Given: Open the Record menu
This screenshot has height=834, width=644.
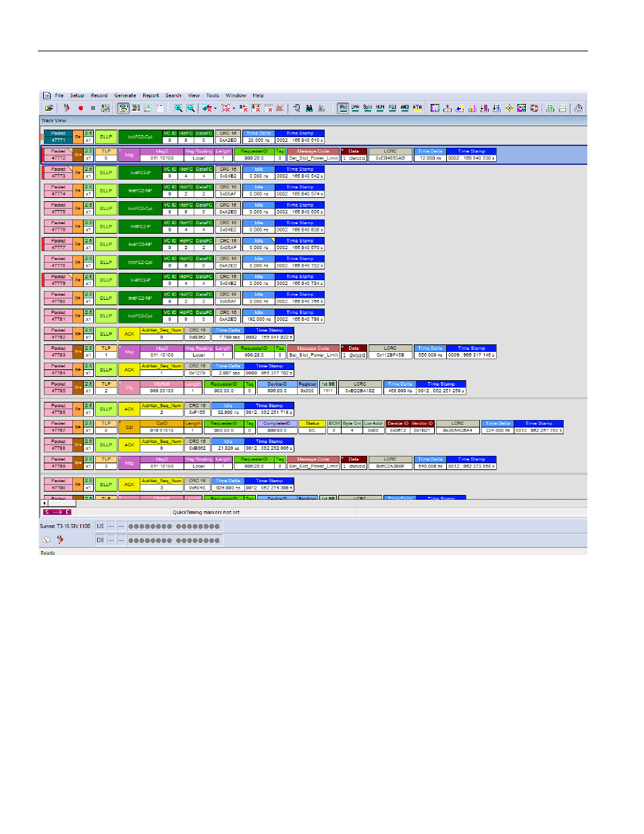Looking at the screenshot, I should coord(99,96).
